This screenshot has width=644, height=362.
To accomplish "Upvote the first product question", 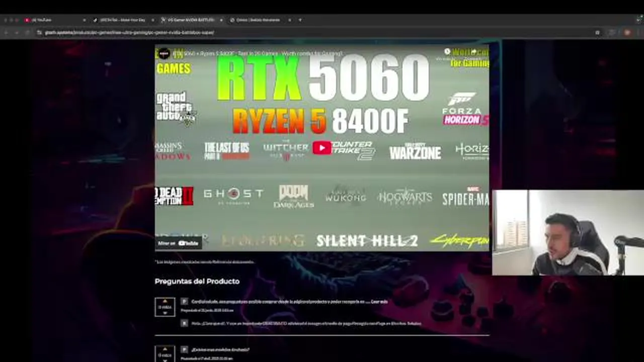I will [x=165, y=302].
